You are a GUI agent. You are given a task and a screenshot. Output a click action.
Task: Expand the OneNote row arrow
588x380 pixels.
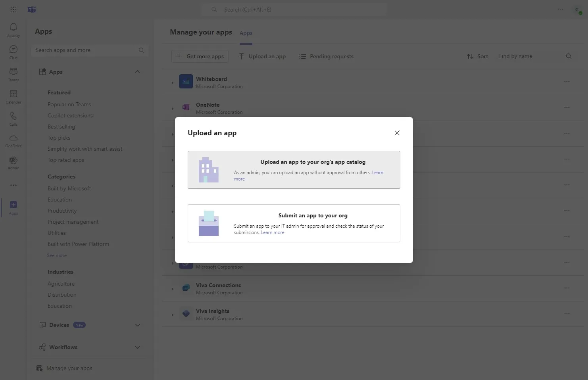(173, 109)
